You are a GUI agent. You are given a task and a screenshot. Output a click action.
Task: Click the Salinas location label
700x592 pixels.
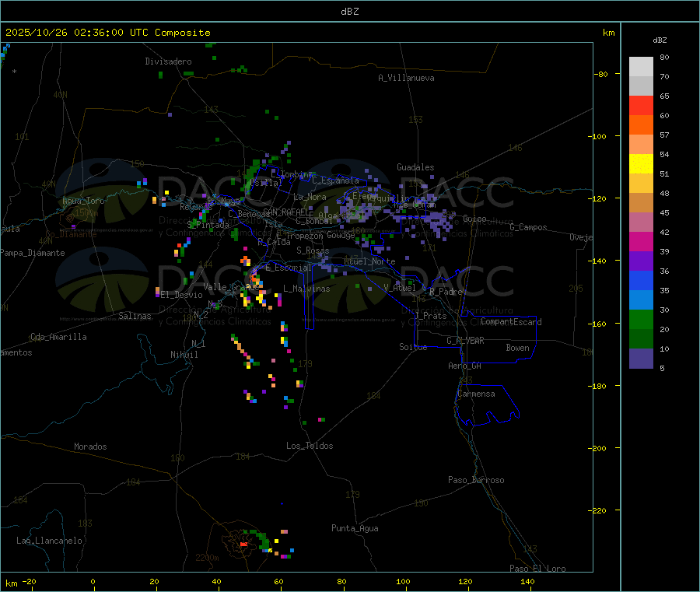pos(135,316)
